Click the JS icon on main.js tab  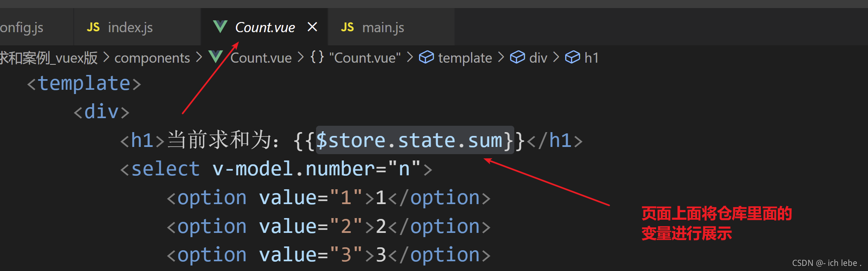click(347, 28)
